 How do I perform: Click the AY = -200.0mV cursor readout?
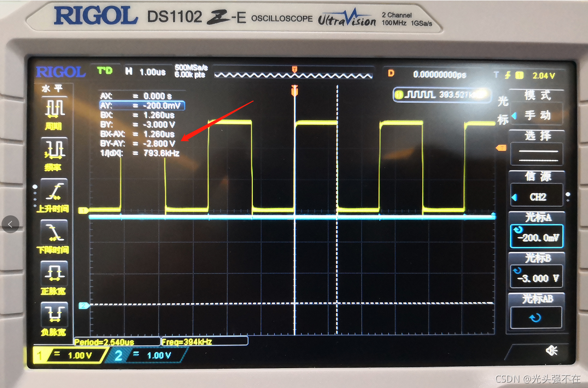click(x=142, y=106)
